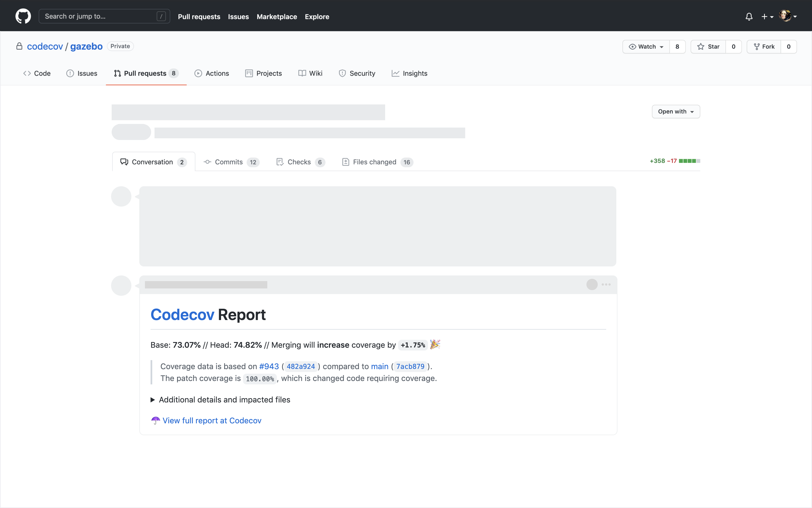Click the GitHub Octocat logo
The width and height of the screenshot is (812, 508).
point(23,16)
